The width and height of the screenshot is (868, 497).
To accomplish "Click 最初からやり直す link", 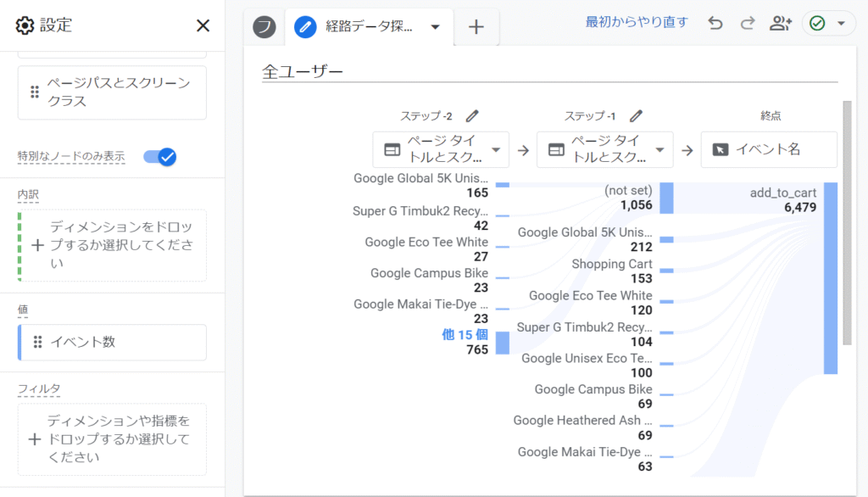I will point(637,22).
